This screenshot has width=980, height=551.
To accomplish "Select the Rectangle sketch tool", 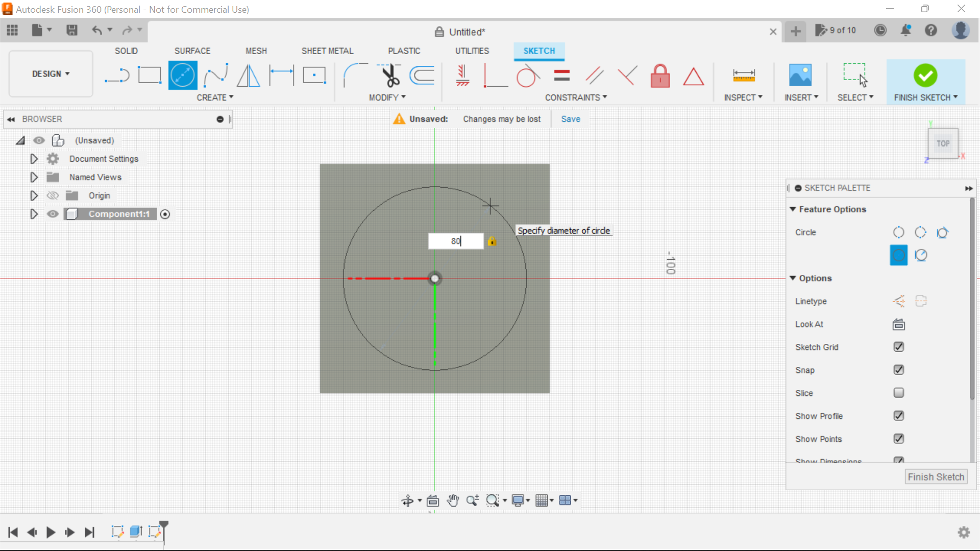I will (150, 76).
